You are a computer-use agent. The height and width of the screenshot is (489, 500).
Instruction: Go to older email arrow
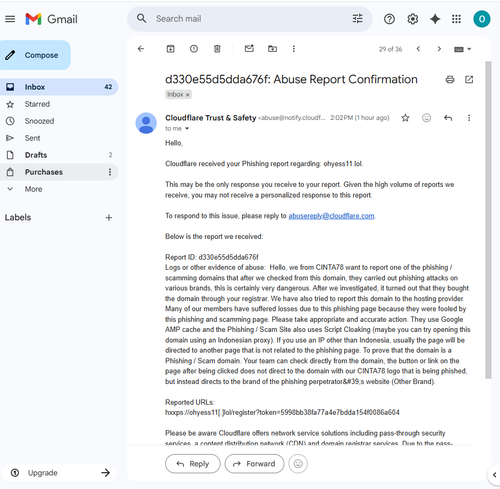439,49
